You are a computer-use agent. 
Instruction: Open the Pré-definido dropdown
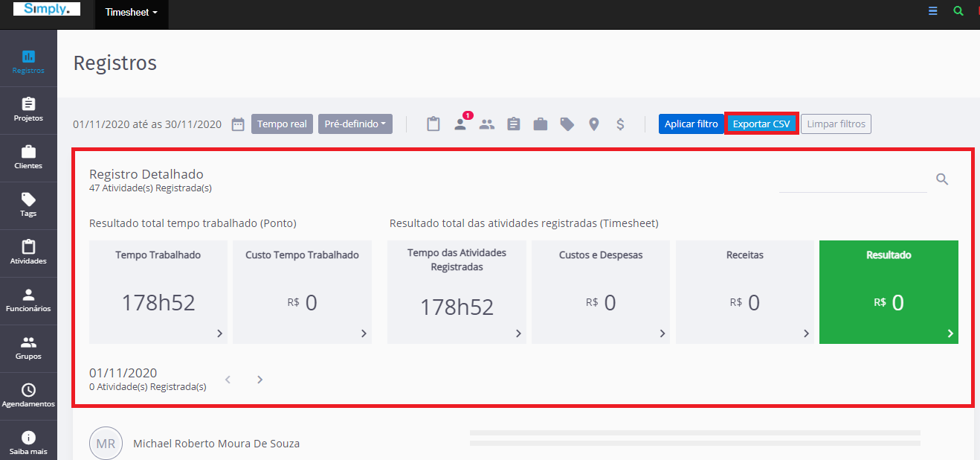(x=355, y=124)
